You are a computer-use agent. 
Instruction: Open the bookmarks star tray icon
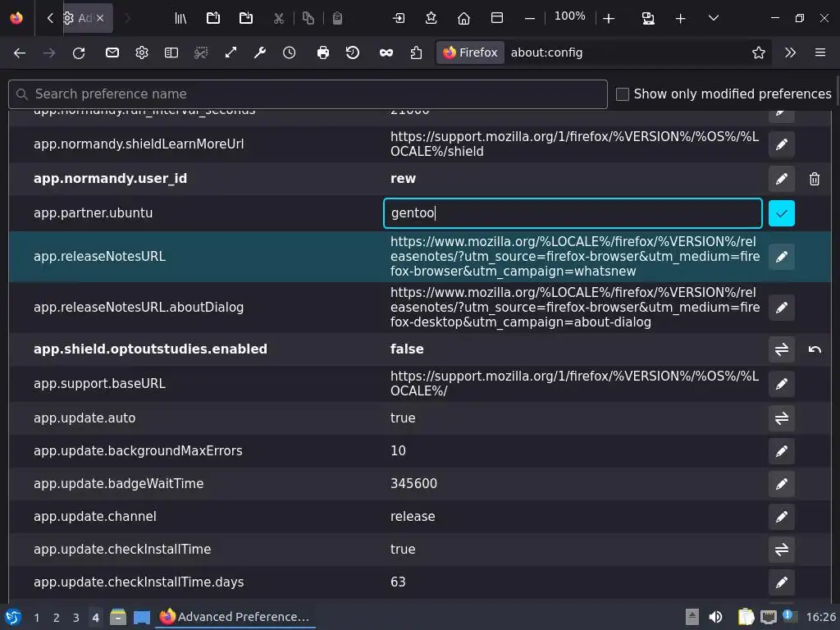pyautogui.click(x=431, y=18)
